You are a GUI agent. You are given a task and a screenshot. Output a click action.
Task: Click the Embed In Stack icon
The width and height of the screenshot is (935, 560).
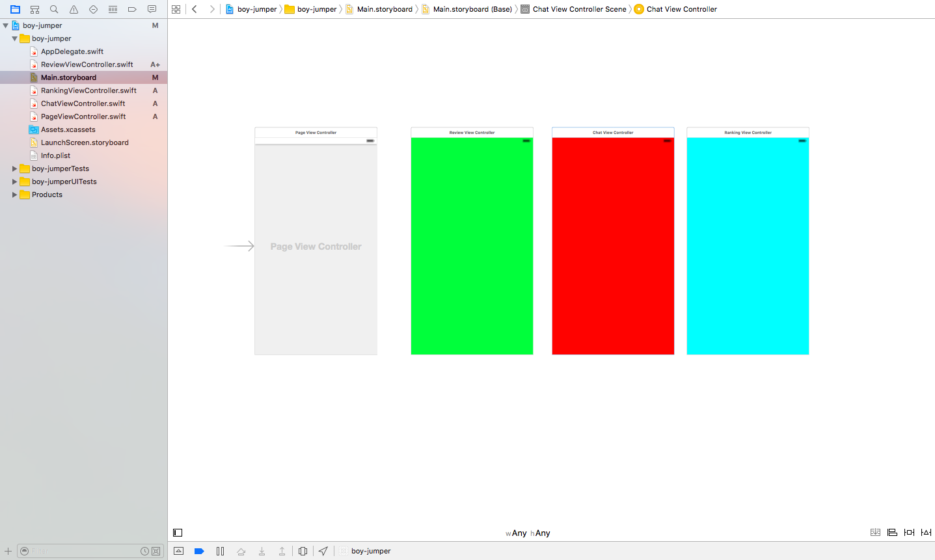pyautogui.click(x=875, y=532)
